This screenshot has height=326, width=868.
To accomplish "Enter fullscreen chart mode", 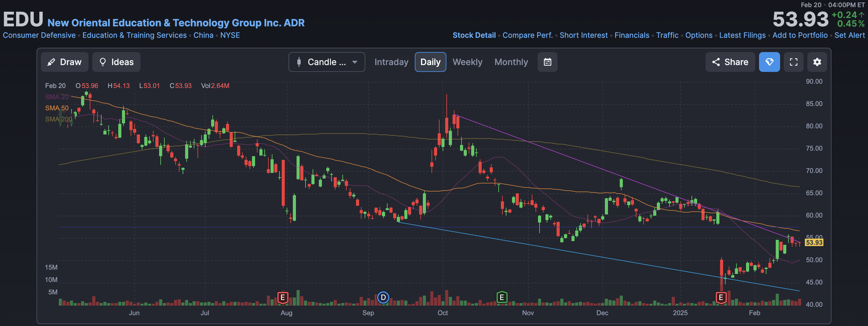I will tap(793, 62).
